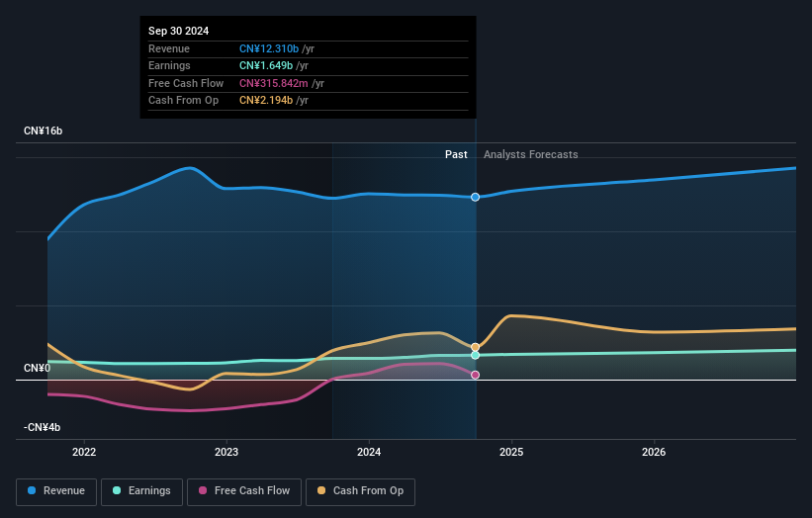Click the CN¥315.842m free cash flow value
Viewport: 812px width, 518px height.
click(x=273, y=83)
